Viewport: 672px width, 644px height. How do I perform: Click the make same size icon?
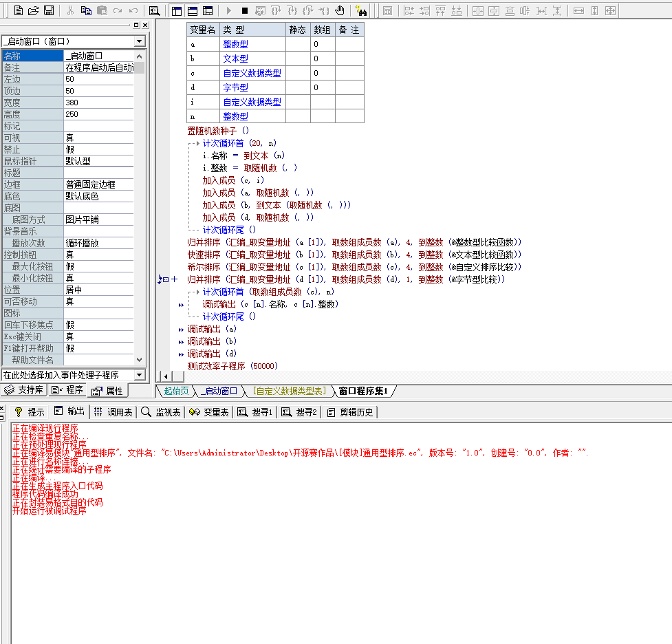tap(610, 10)
